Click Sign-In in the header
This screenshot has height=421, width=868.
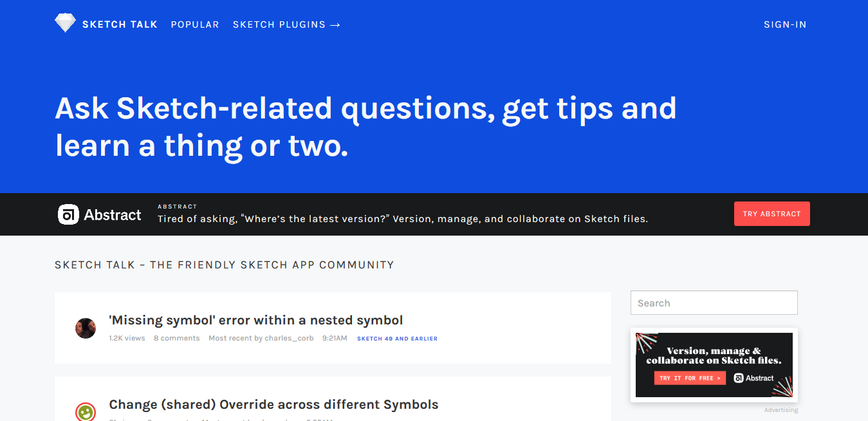pyautogui.click(x=785, y=24)
